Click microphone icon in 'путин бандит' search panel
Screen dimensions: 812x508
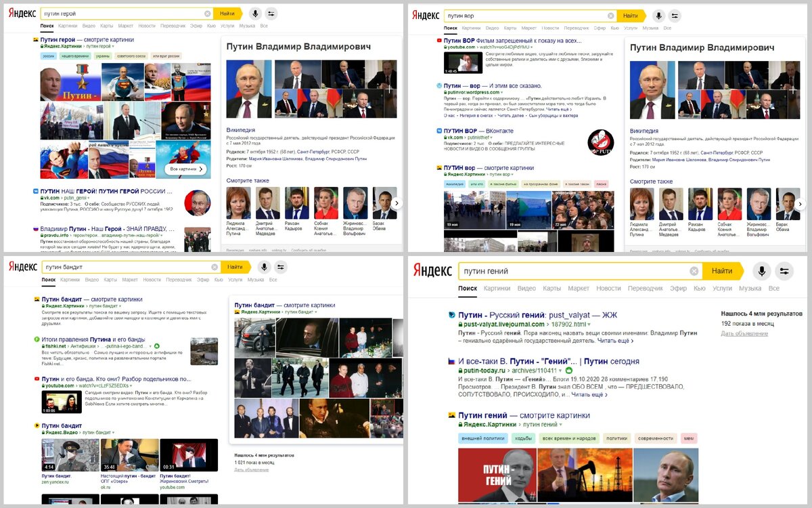click(x=265, y=267)
